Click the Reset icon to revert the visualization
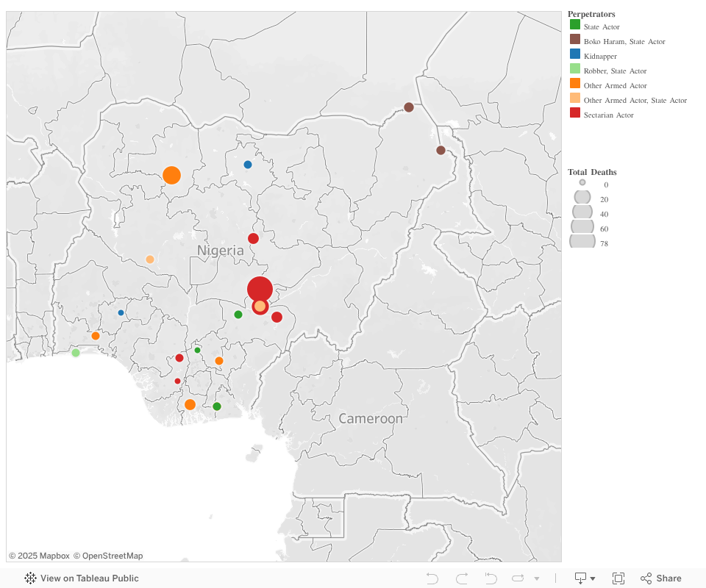 point(490,578)
